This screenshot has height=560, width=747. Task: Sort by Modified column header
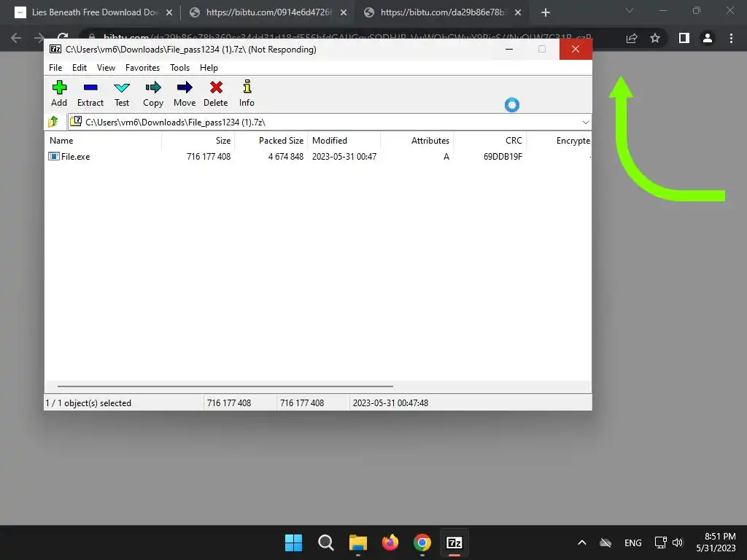(344, 141)
